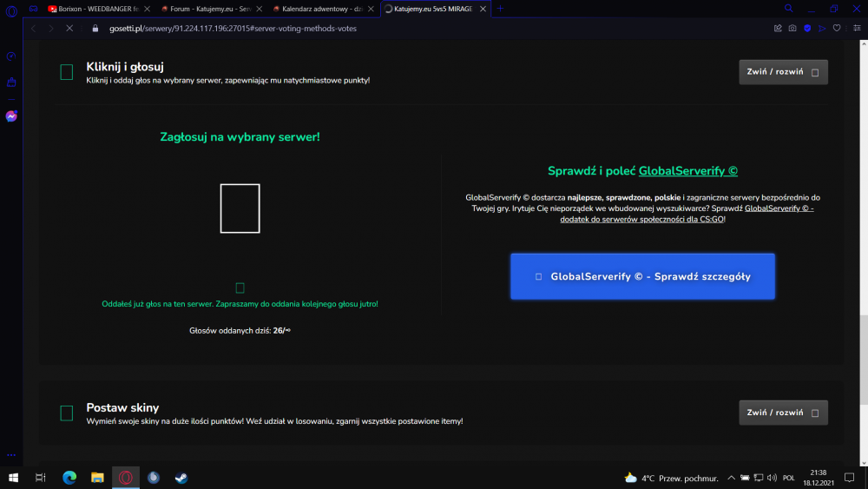The width and height of the screenshot is (868, 489).
Task: Open the 21:38 clock and calendar
Action: (819, 478)
